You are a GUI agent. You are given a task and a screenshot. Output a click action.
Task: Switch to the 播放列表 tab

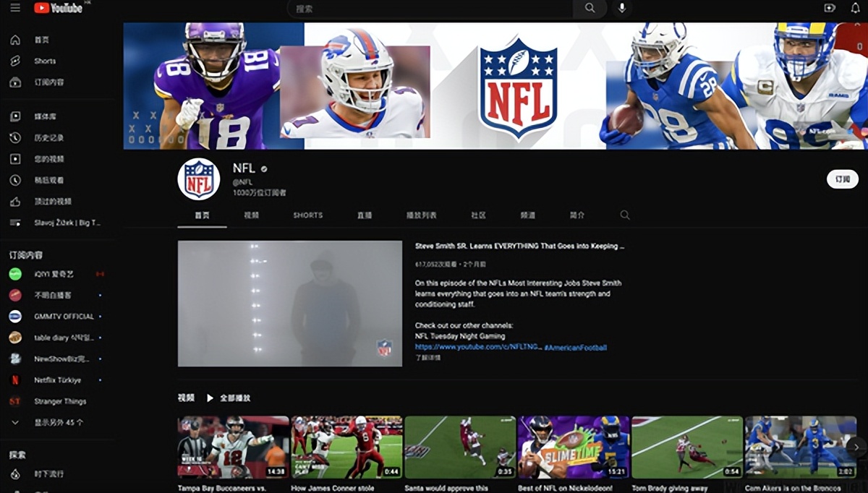click(421, 215)
